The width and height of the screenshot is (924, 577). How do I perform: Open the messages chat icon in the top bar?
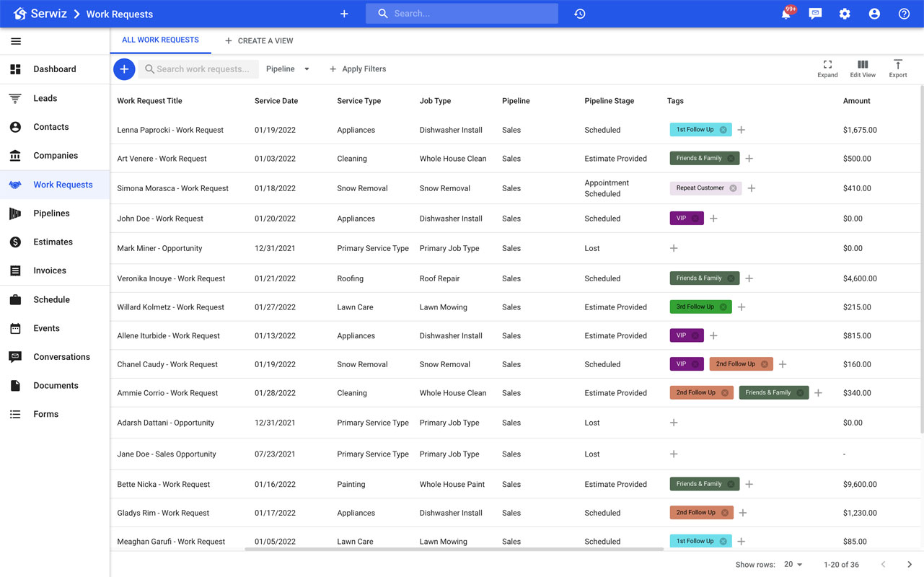tap(815, 14)
